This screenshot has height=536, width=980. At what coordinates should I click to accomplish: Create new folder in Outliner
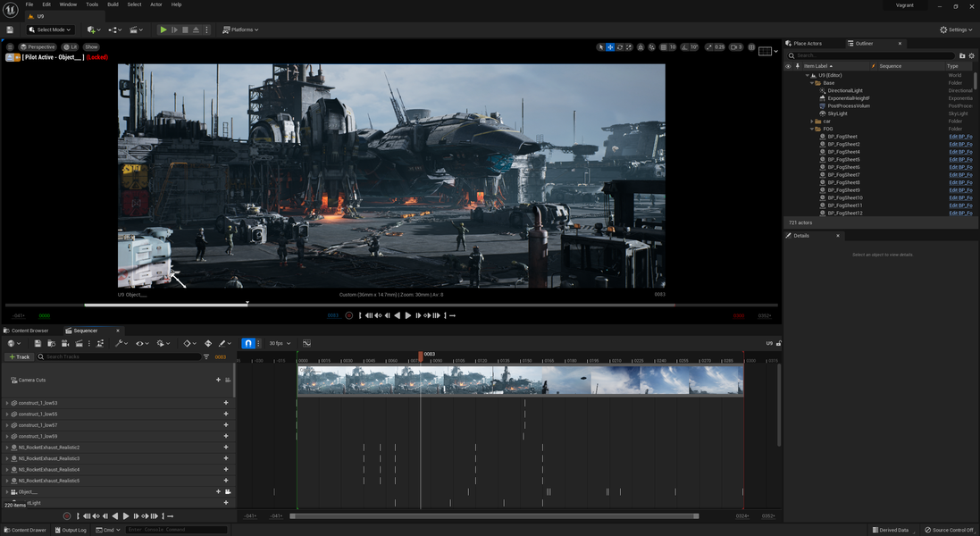962,55
